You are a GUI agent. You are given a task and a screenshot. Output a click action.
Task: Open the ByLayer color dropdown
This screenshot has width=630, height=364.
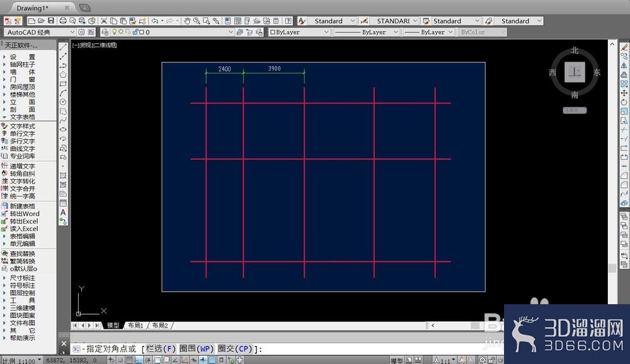point(326,32)
